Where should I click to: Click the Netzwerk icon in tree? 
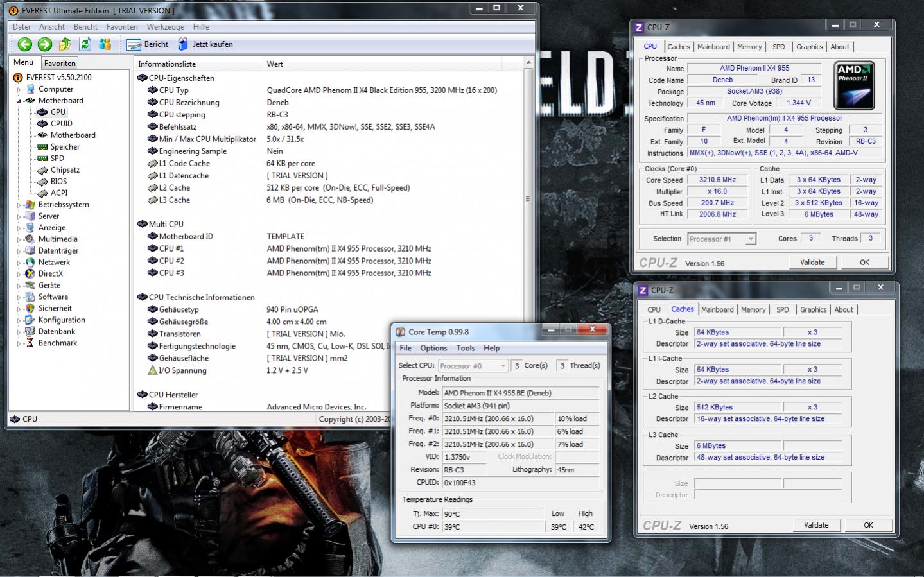tap(30, 262)
